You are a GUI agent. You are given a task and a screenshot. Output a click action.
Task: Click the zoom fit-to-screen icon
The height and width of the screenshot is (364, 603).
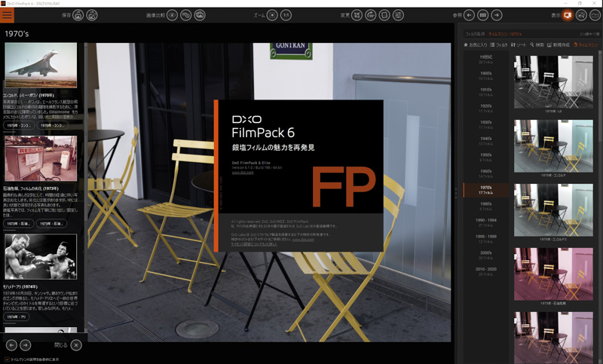[272, 15]
